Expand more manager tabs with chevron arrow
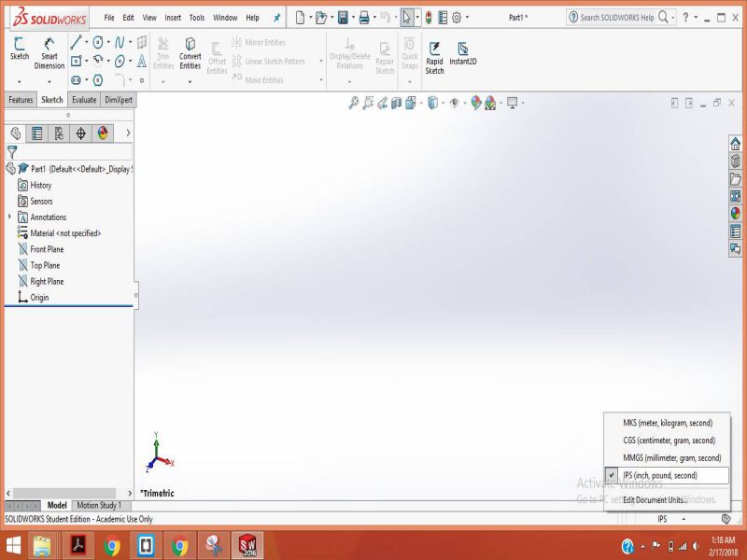Image resolution: width=747 pixels, height=560 pixels. [x=128, y=133]
